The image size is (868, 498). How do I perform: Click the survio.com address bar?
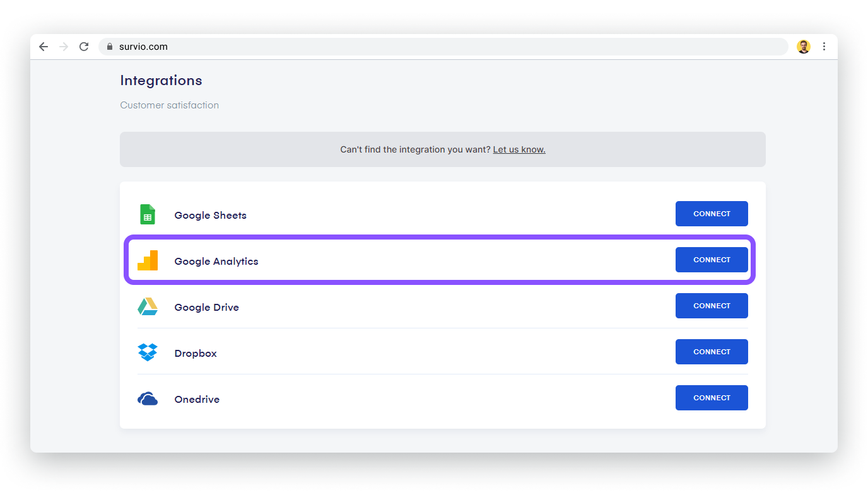(443, 47)
